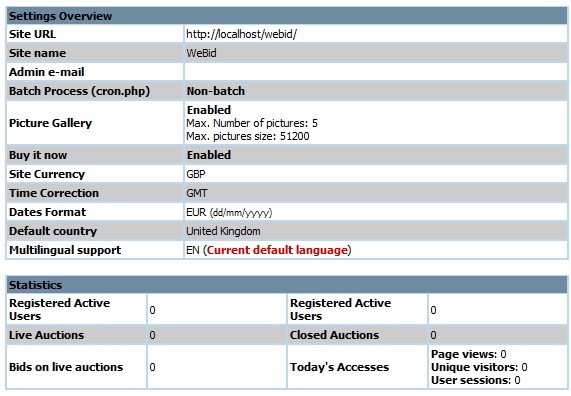This screenshot has height=396, width=571.
Task: Click the Admin e-mail label
Action: pos(47,72)
